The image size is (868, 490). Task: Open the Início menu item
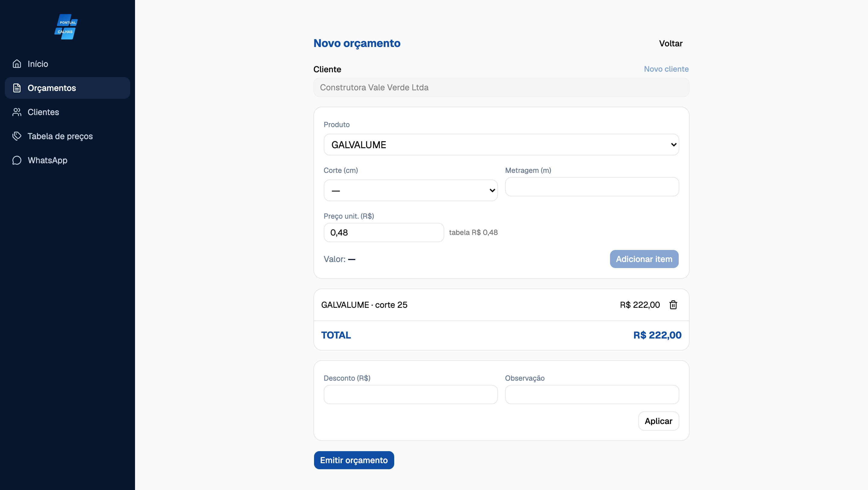[x=68, y=64]
